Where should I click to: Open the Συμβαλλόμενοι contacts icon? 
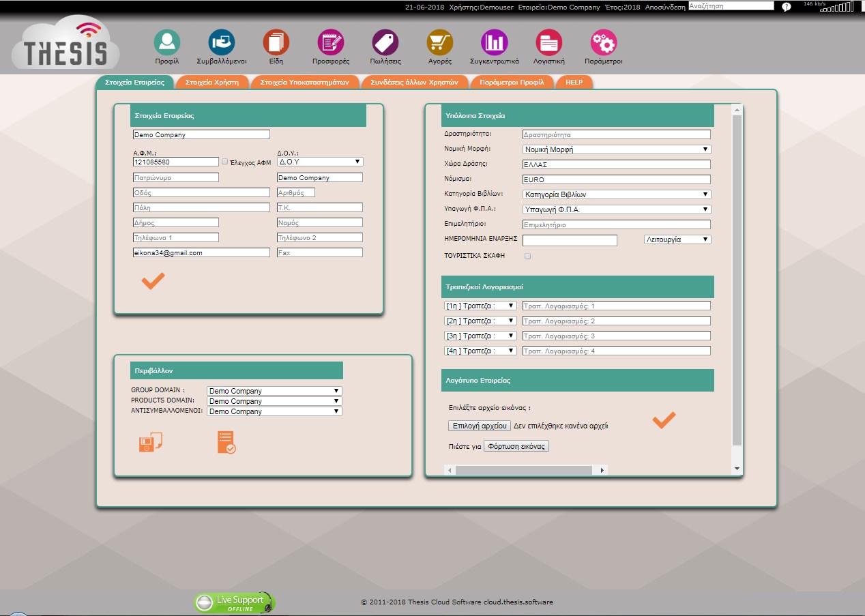pyautogui.click(x=221, y=42)
